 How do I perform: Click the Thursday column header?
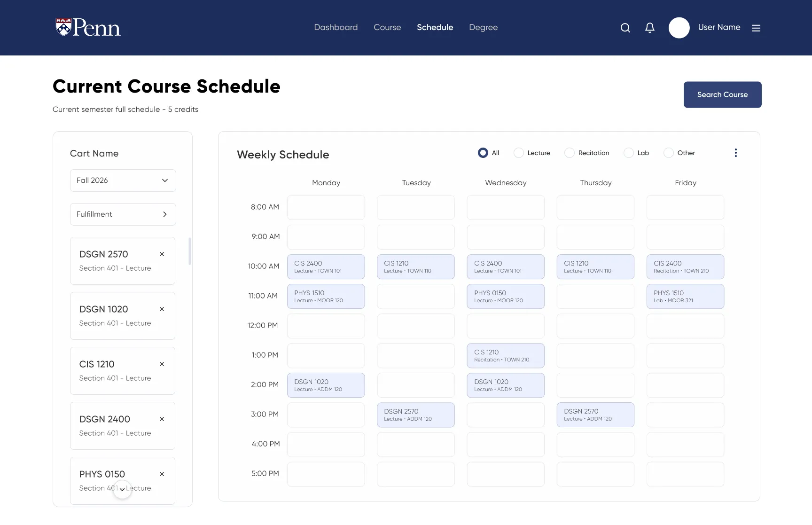[596, 182]
